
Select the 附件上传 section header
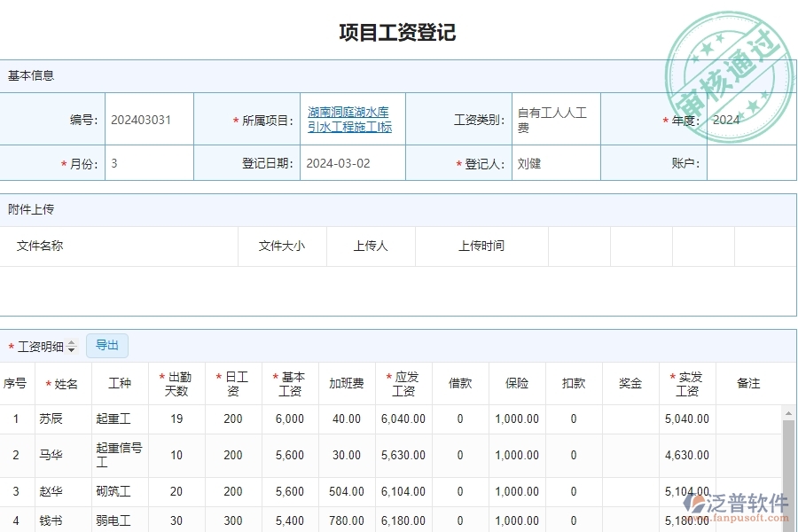click(x=30, y=209)
